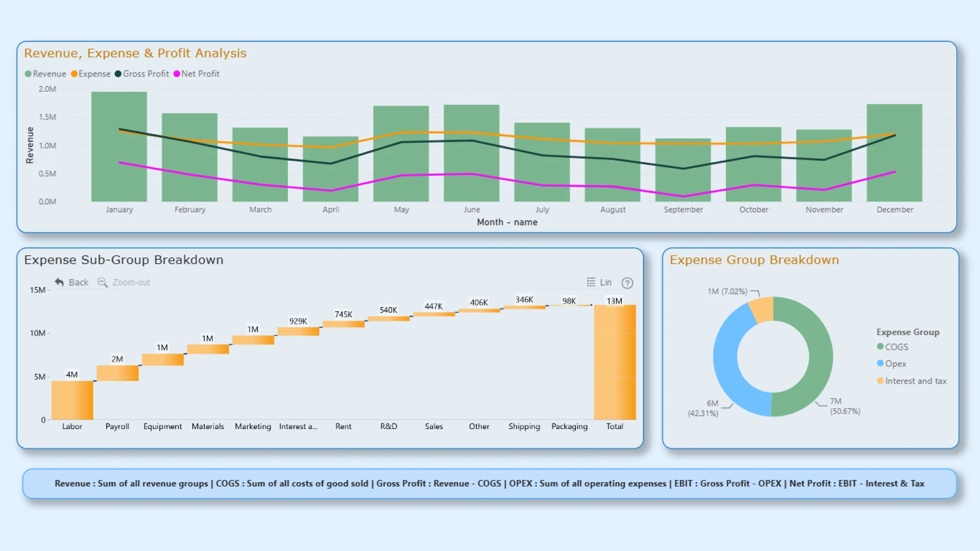Click the Total waterfall bar
The height and width of the screenshot is (551, 980).
point(615,362)
